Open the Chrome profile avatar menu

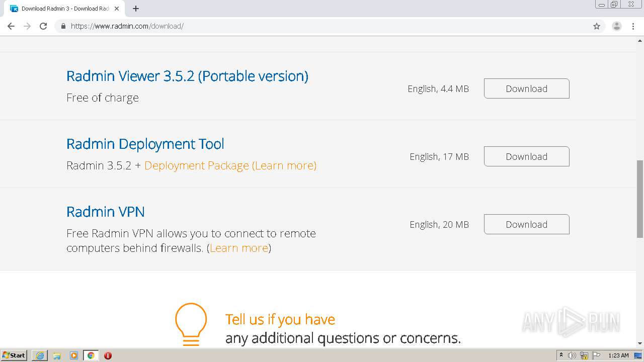coord(617,26)
